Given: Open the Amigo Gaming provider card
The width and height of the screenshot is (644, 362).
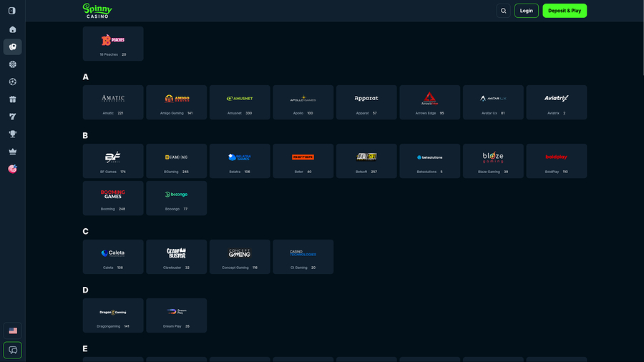Looking at the screenshot, I should click(x=176, y=102).
